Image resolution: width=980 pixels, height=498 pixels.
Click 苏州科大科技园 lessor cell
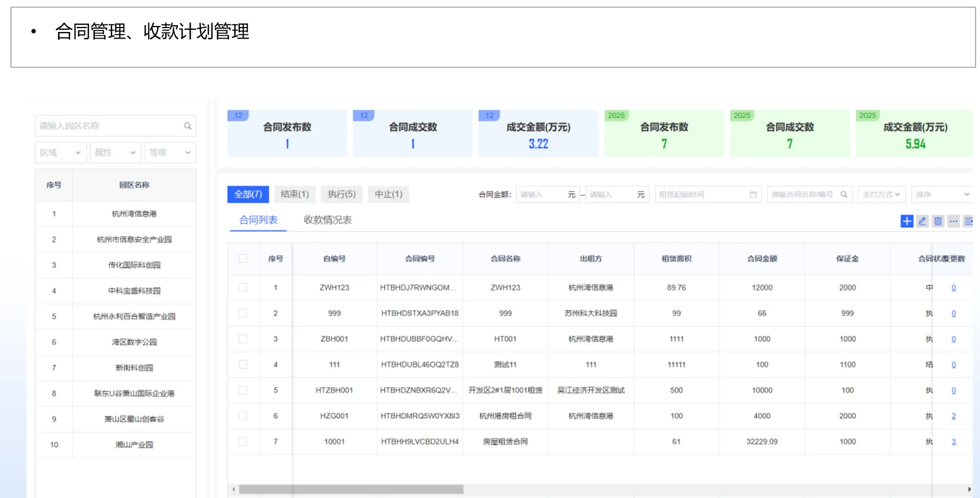point(591,313)
